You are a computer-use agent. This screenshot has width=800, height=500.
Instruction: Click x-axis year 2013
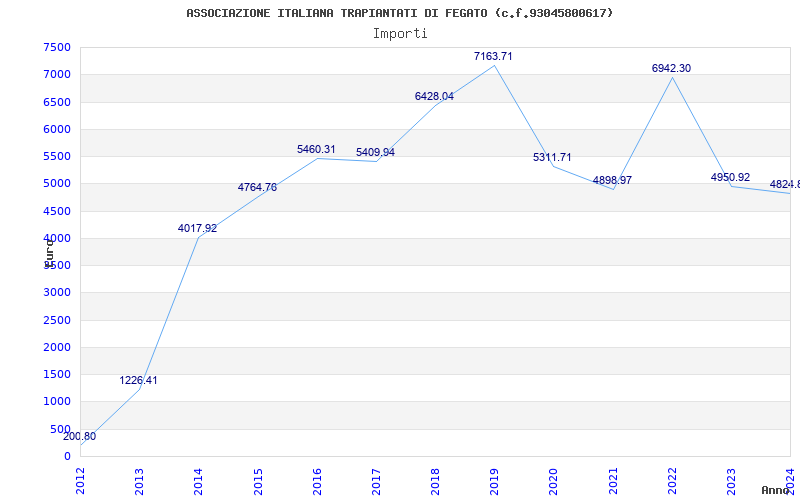[x=139, y=481]
